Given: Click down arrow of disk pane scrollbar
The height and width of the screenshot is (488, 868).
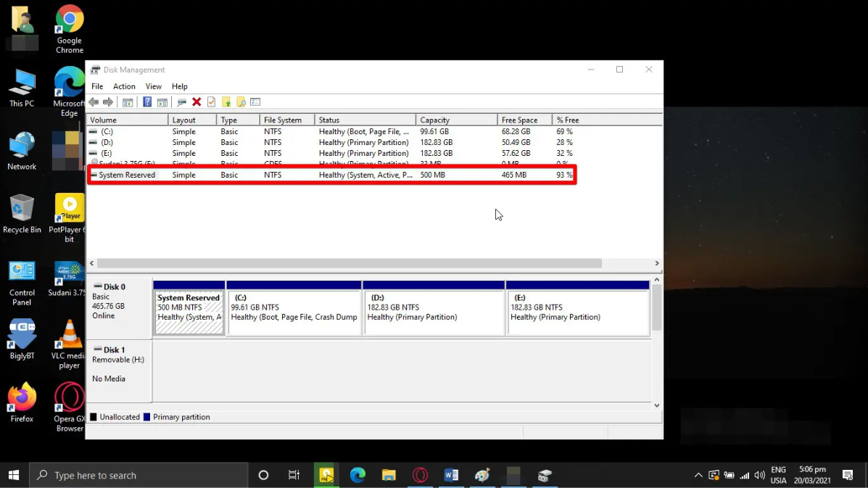Looking at the screenshot, I should pos(657,405).
